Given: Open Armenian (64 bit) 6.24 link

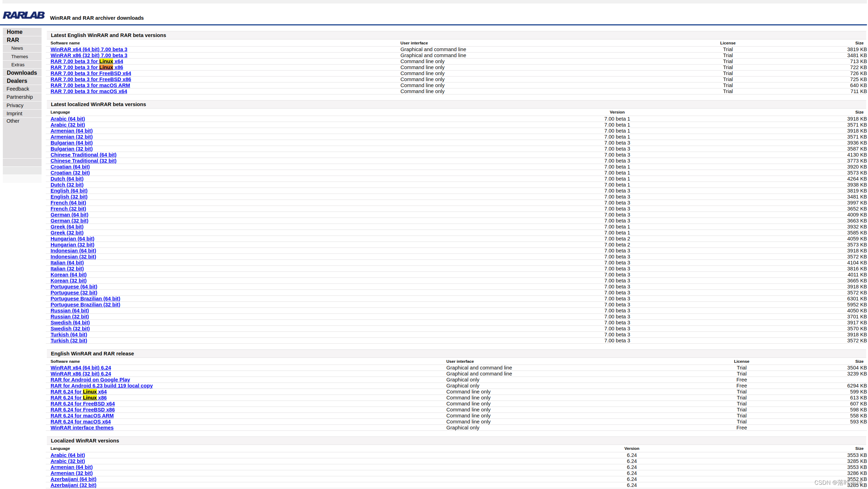Looking at the screenshot, I should coord(72,467).
